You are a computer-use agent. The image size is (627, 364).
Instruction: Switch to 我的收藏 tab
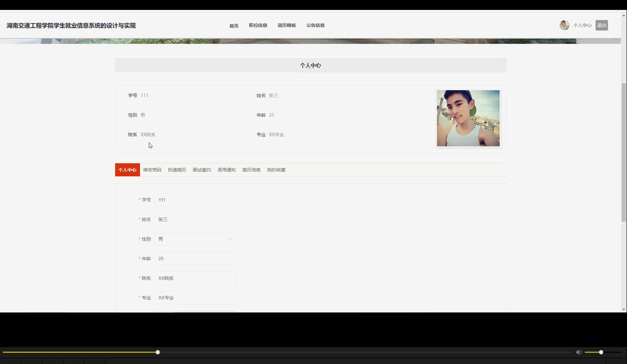coord(276,170)
